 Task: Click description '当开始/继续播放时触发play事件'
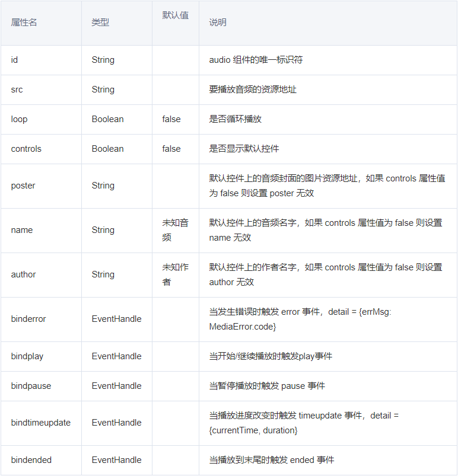[271, 356]
